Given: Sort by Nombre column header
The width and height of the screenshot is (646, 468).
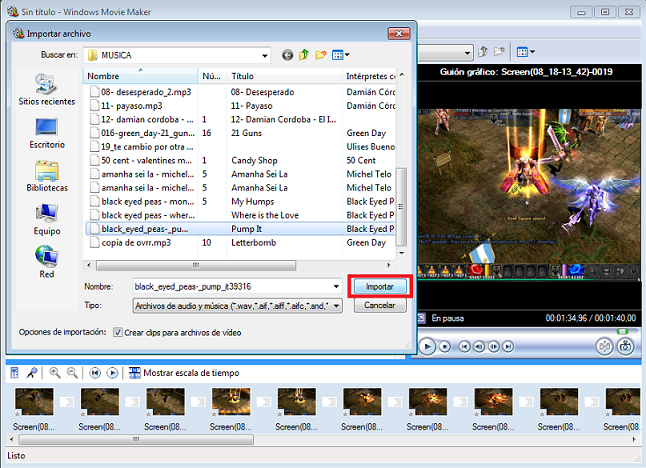Looking at the screenshot, I should [140, 76].
